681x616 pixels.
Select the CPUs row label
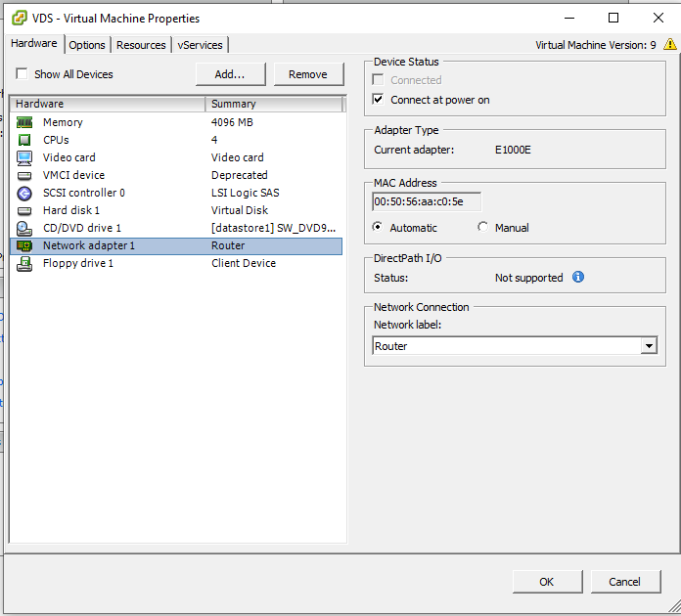pos(56,140)
